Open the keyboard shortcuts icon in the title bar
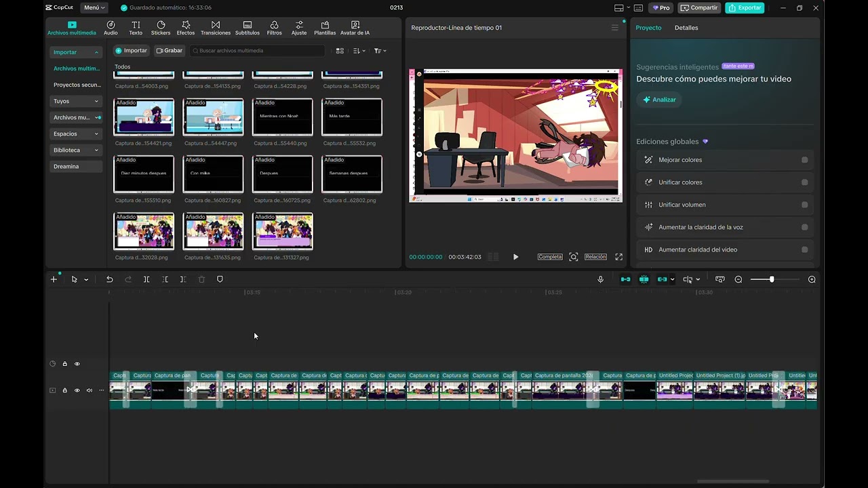Viewport: 868px width, 488px height. pos(638,8)
